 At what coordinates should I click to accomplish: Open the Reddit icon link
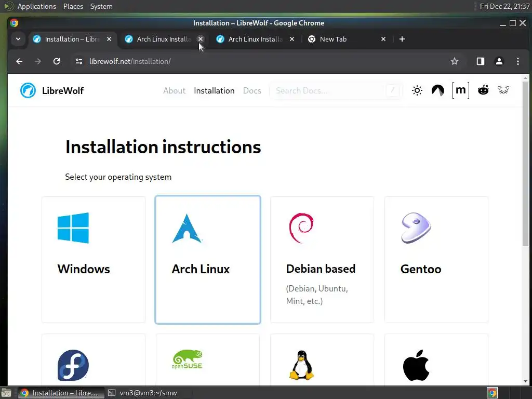click(483, 90)
